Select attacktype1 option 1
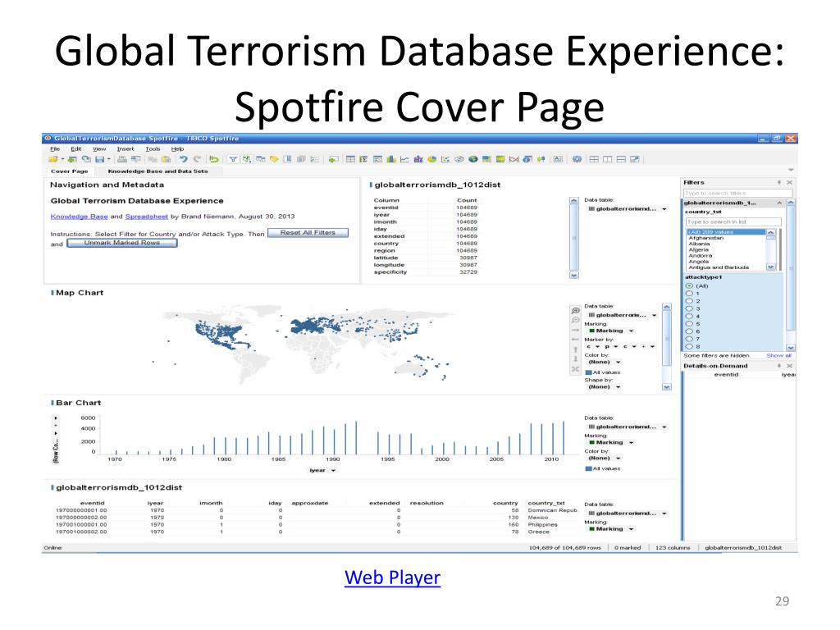 [689, 294]
